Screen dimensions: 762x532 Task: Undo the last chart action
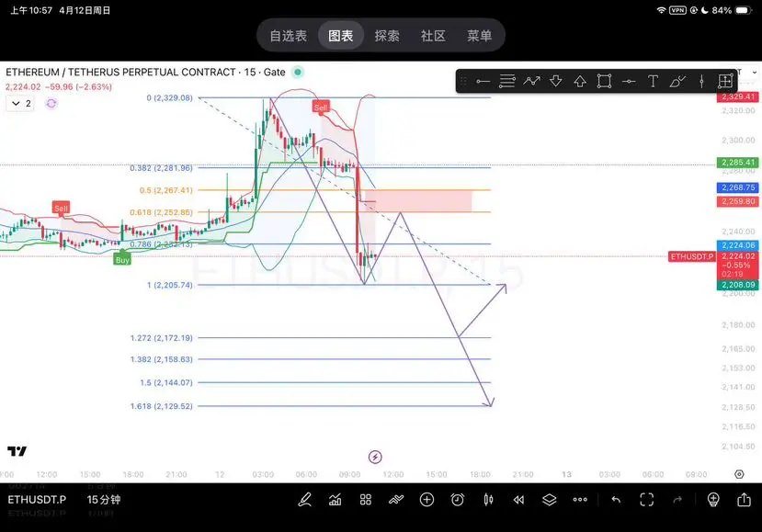(616, 500)
